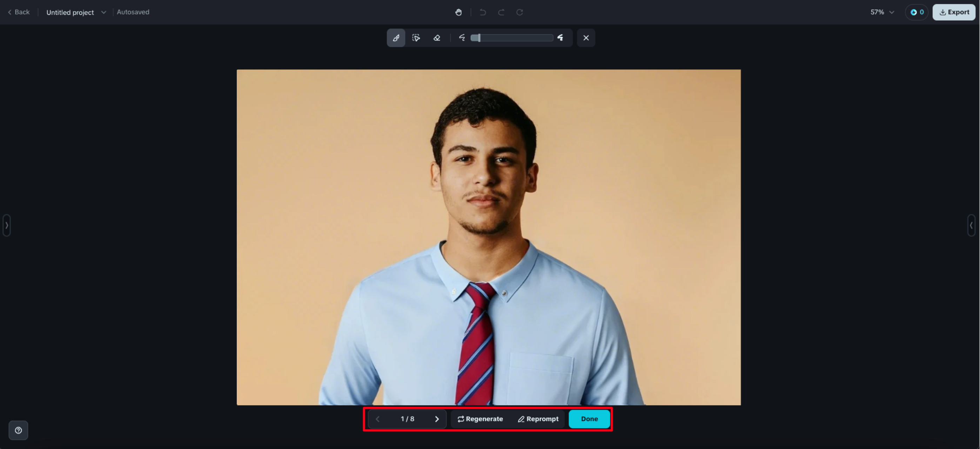Select the quick selection tool
This screenshot has height=449, width=980.
click(x=416, y=38)
